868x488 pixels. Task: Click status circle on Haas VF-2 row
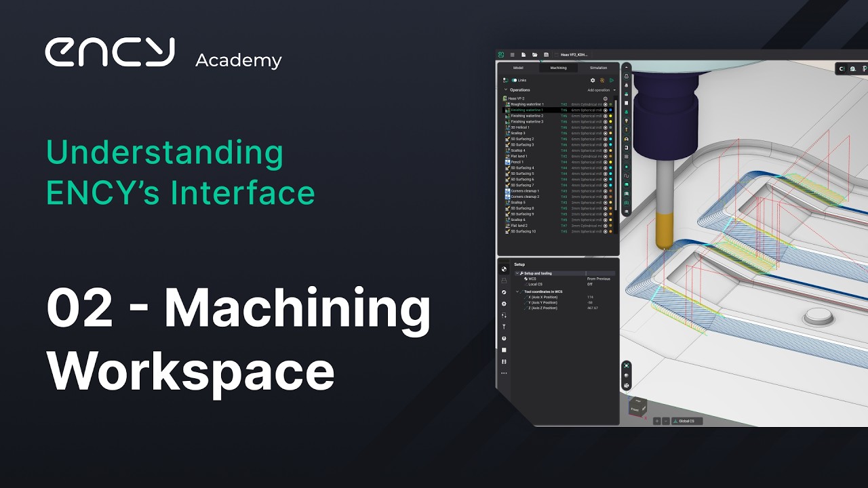606,98
